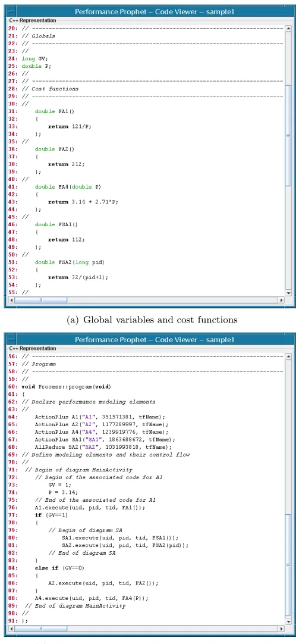Click 'double FA4(double P)' on line 41

68,187
